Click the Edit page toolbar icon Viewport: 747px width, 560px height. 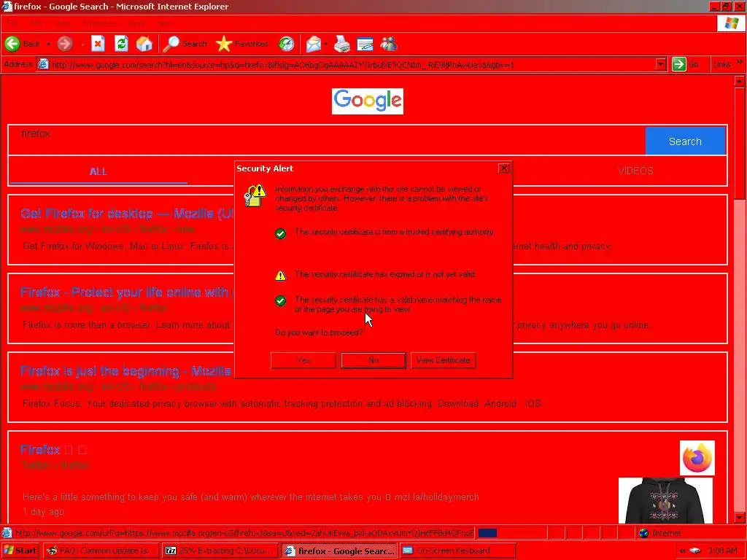pos(365,44)
